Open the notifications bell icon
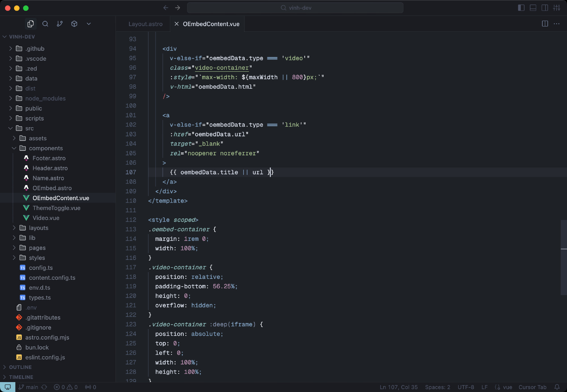The height and width of the screenshot is (392, 567). [557, 387]
